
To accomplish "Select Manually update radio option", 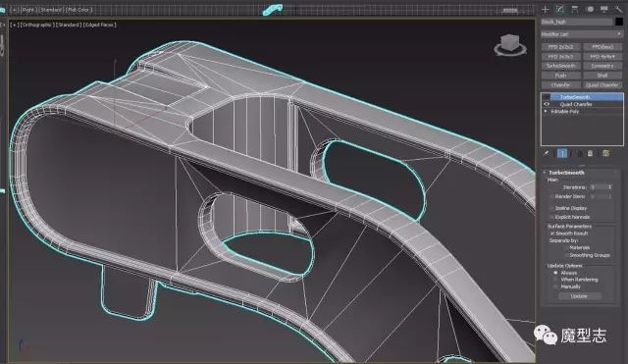I will click(x=555, y=286).
